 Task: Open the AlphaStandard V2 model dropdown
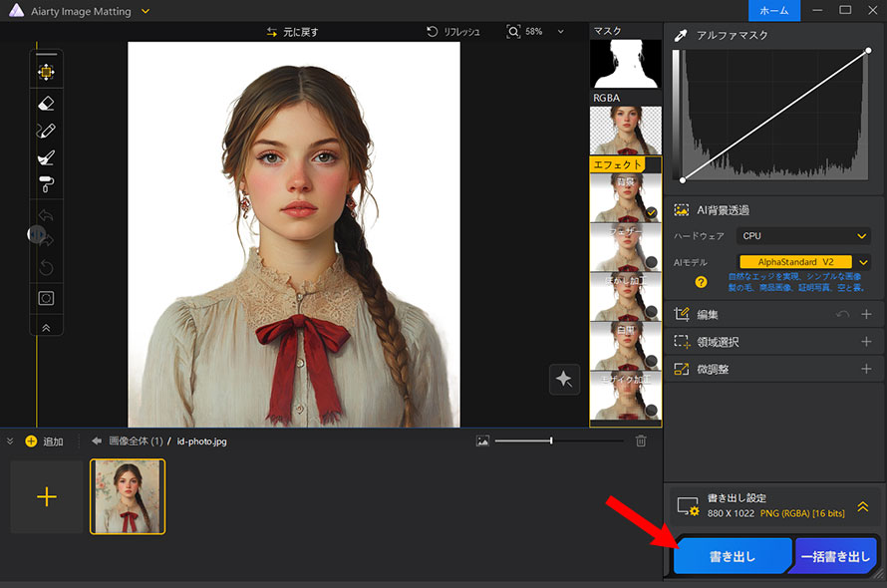tap(863, 262)
